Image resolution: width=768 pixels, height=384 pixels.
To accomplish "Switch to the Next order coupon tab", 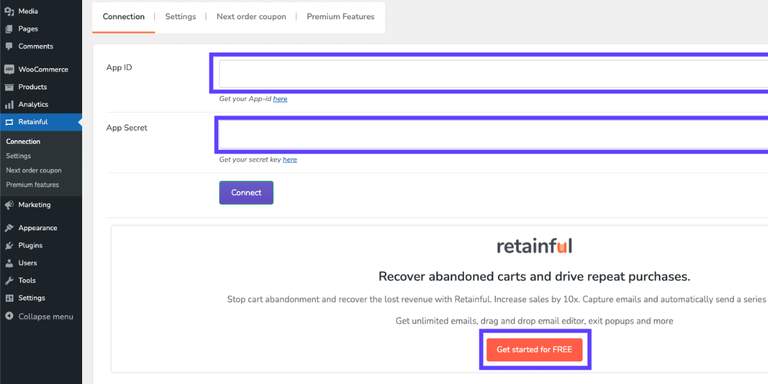I will pyautogui.click(x=251, y=17).
